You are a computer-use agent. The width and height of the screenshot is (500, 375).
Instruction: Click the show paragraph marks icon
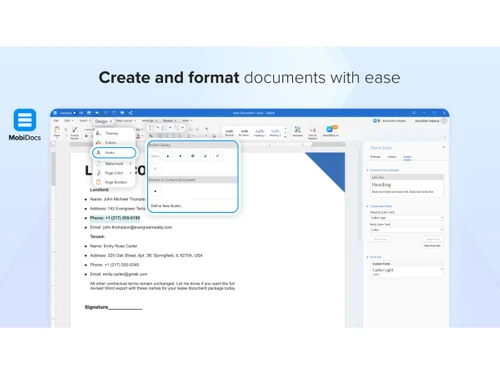pyautogui.click(x=206, y=129)
